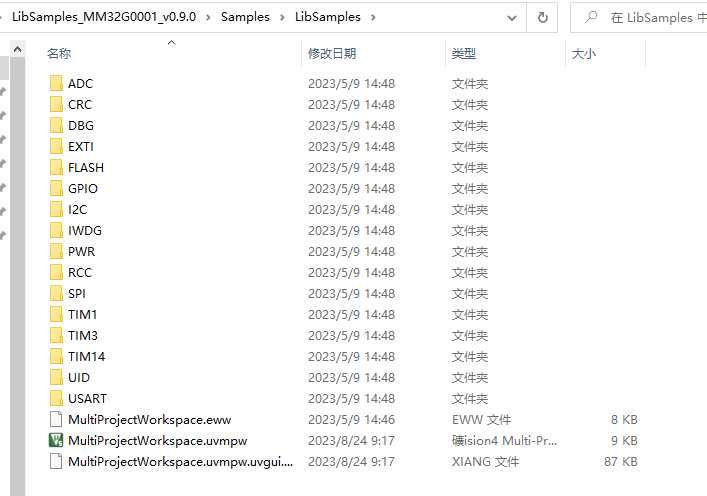707x496 pixels.
Task: Click the Samples breadcrumb in address bar
Action: 246,17
